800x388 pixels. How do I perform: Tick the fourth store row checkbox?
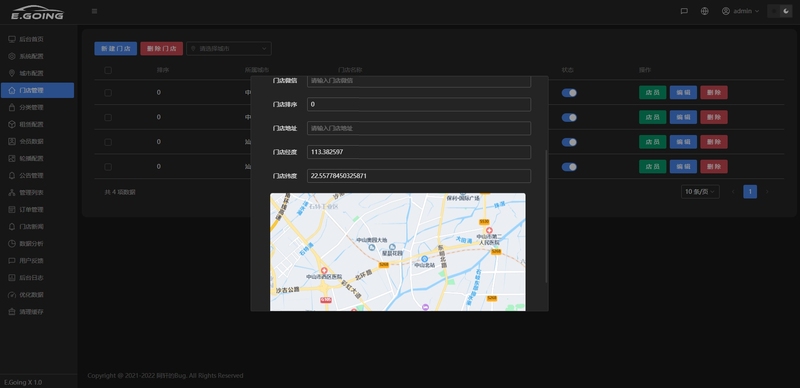coord(108,167)
